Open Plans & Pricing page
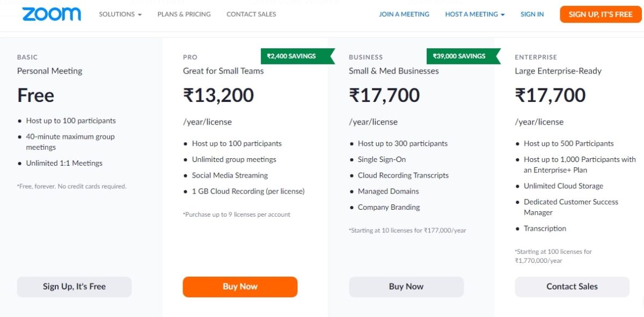644x317 pixels. (184, 14)
